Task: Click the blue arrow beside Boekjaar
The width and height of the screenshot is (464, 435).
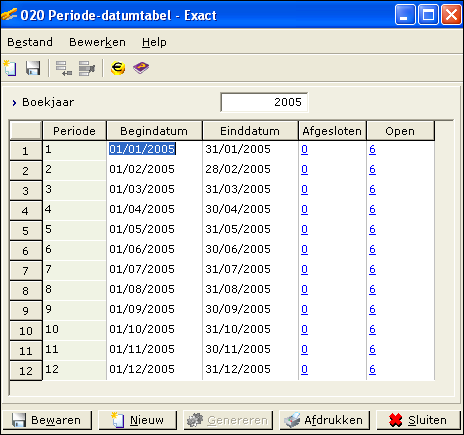Action: [x=14, y=103]
